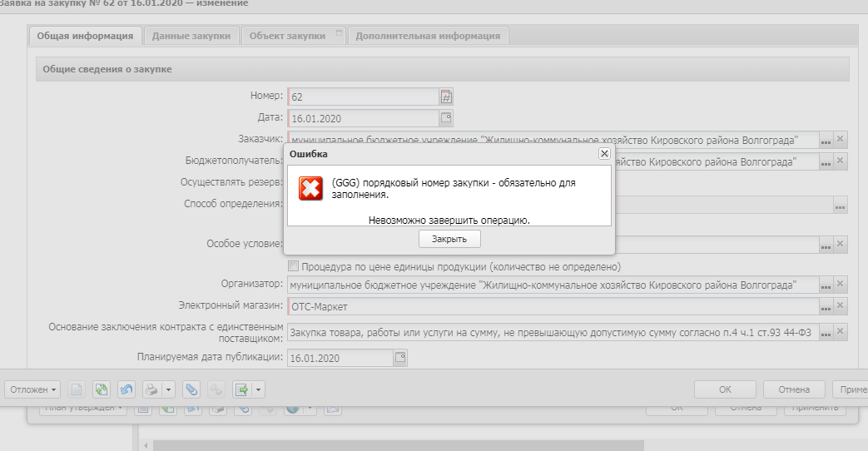
Task: Click the printer icon in bottom toolbar
Action: 151,389
